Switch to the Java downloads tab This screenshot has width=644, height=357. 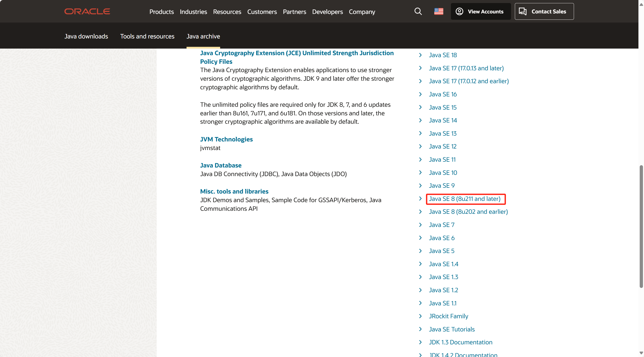86,36
